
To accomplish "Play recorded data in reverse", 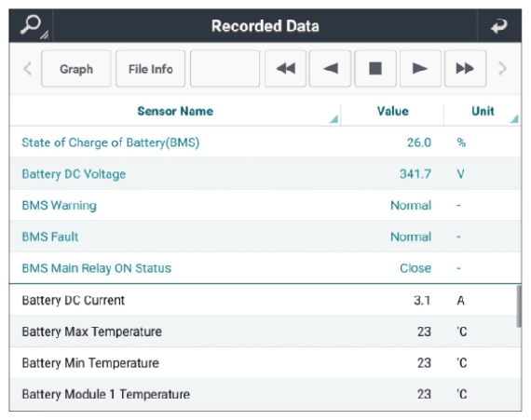I will click(330, 69).
